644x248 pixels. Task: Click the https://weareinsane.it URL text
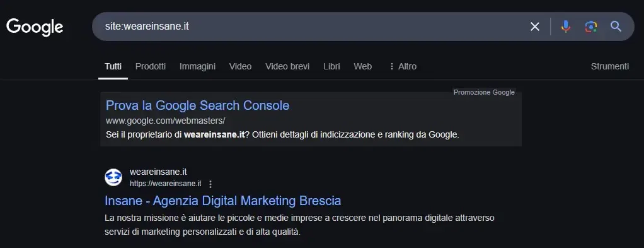pos(166,184)
